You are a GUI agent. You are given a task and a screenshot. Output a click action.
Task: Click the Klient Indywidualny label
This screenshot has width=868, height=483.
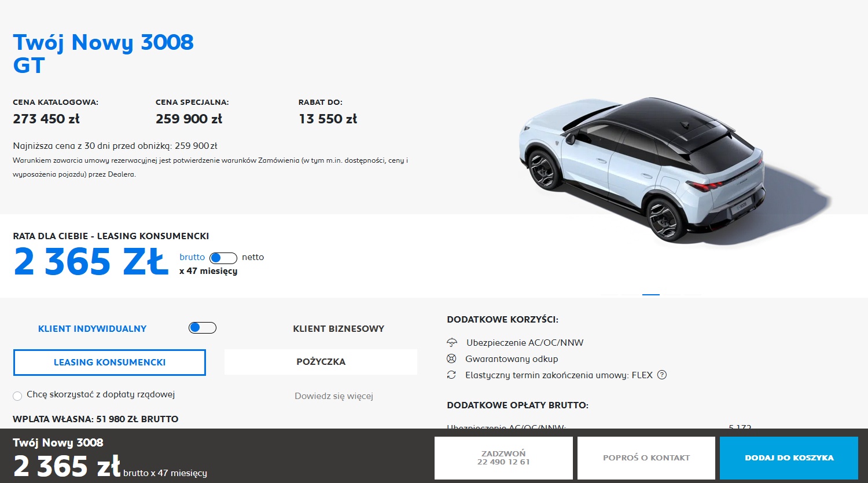pyautogui.click(x=92, y=328)
